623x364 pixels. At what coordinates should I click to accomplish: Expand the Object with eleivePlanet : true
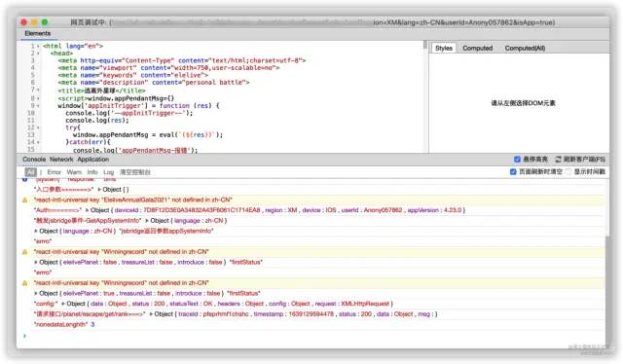36,293
